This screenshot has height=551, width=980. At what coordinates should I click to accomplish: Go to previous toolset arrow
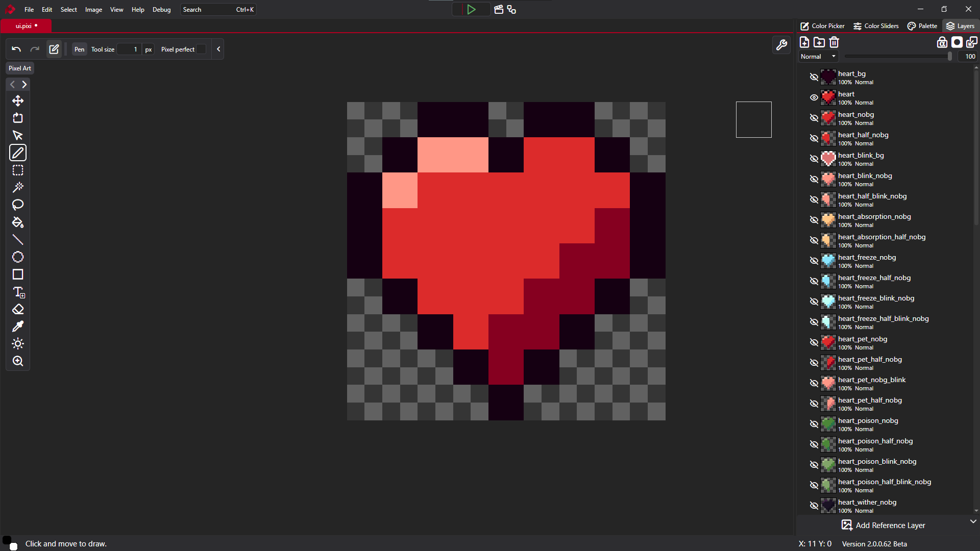12,85
